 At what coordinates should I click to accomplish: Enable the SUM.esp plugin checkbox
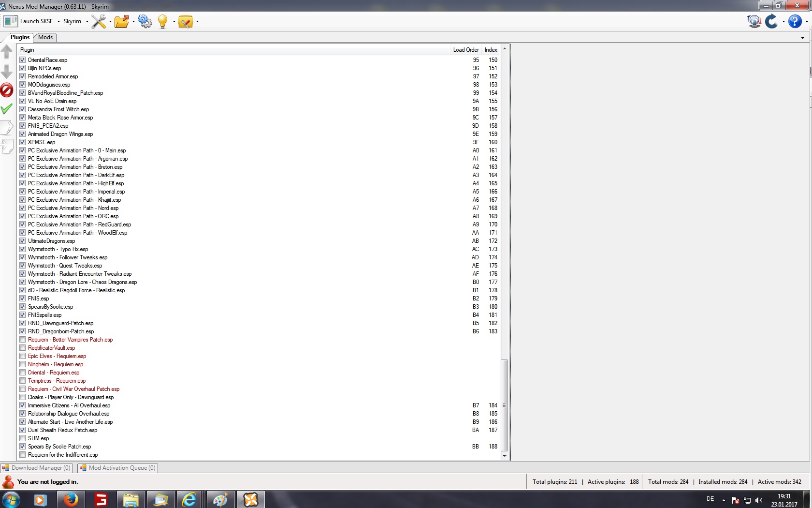pyautogui.click(x=22, y=438)
